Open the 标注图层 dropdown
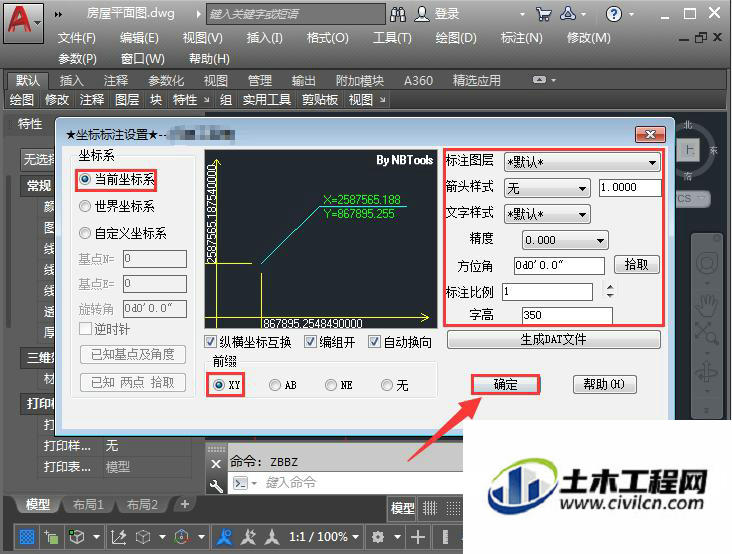 coord(582,162)
